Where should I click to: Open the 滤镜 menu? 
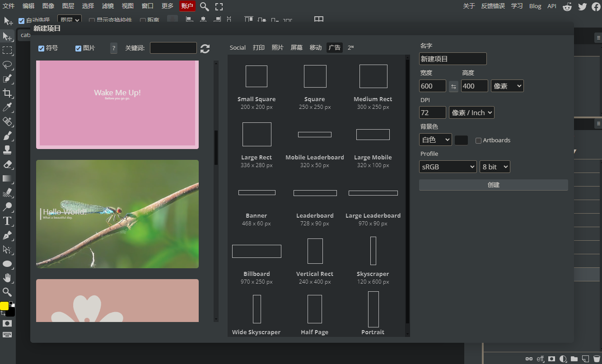pos(108,6)
